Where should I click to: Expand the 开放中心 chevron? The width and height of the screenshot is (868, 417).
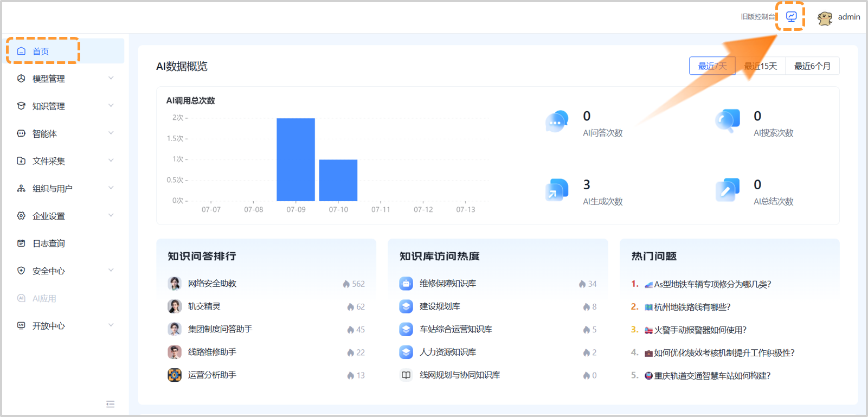click(x=111, y=325)
